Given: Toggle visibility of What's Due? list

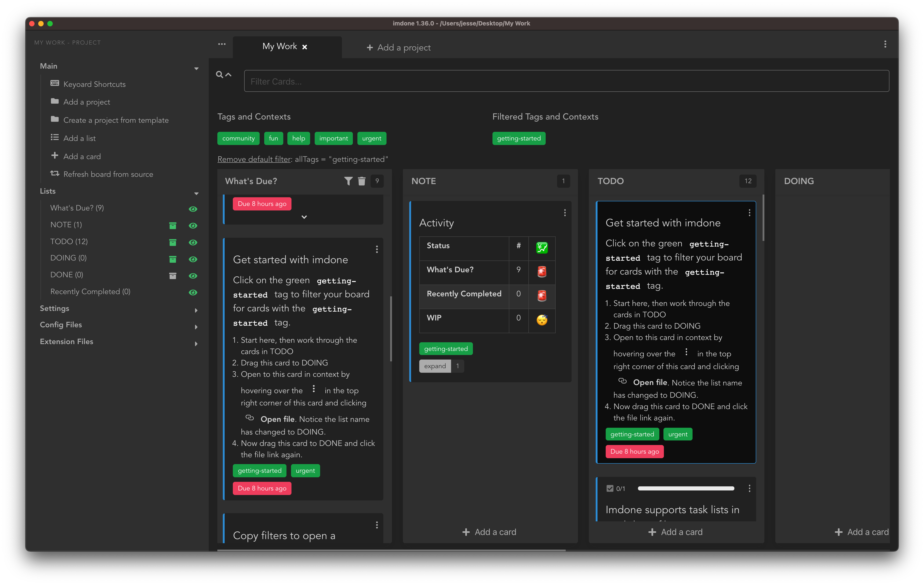Looking at the screenshot, I should coord(193,209).
